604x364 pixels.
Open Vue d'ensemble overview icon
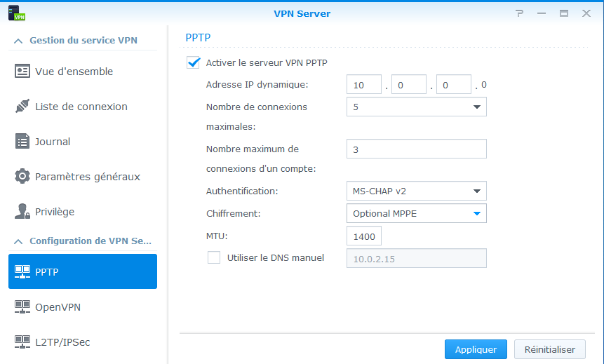coord(22,72)
